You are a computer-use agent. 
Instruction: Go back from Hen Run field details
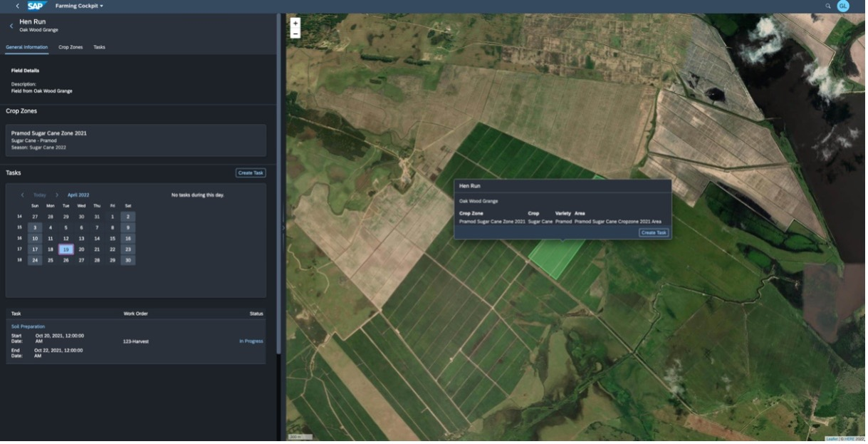point(11,24)
